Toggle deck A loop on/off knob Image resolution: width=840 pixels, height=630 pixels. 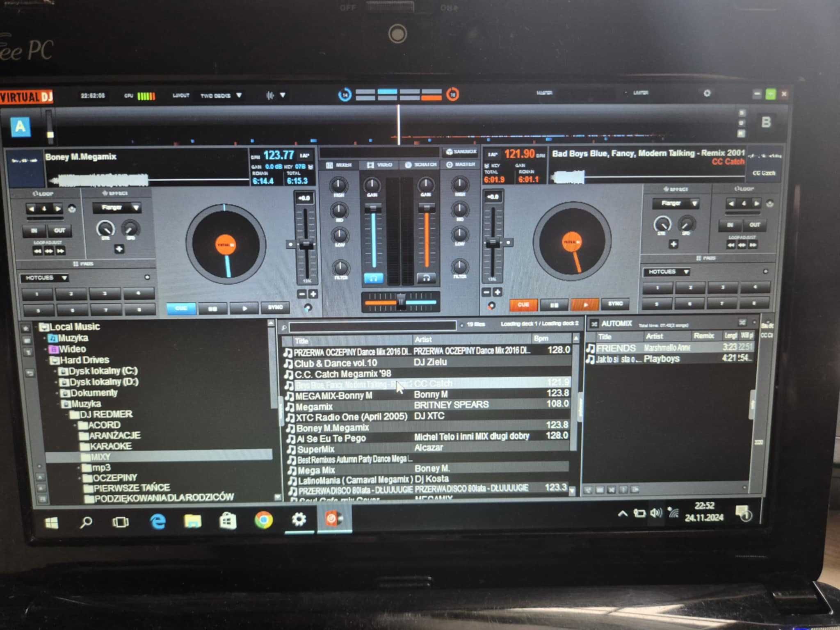pos(72,209)
